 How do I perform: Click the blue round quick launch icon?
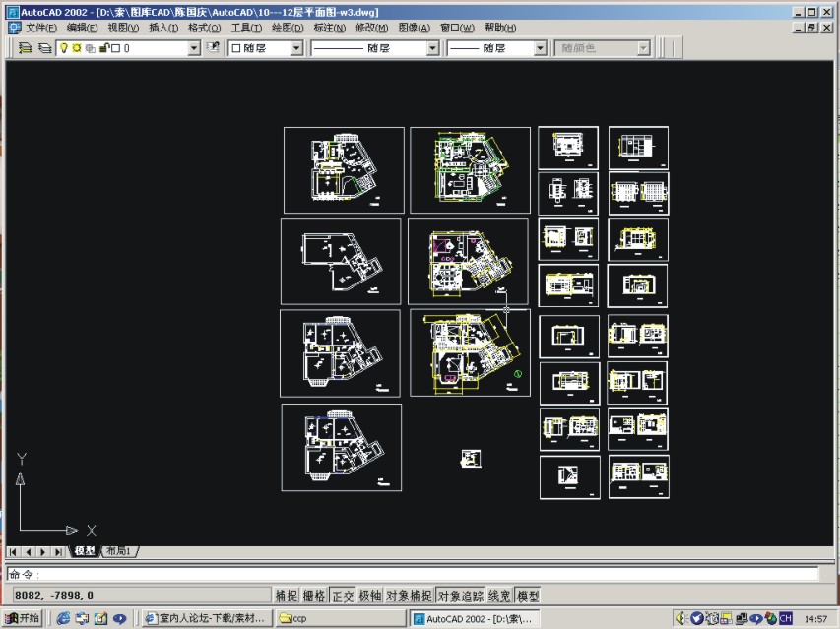click(x=119, y=618)
